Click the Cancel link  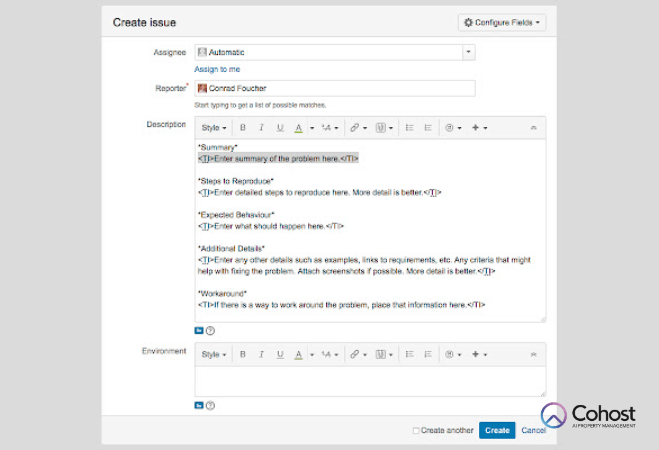tap(533, 430)
